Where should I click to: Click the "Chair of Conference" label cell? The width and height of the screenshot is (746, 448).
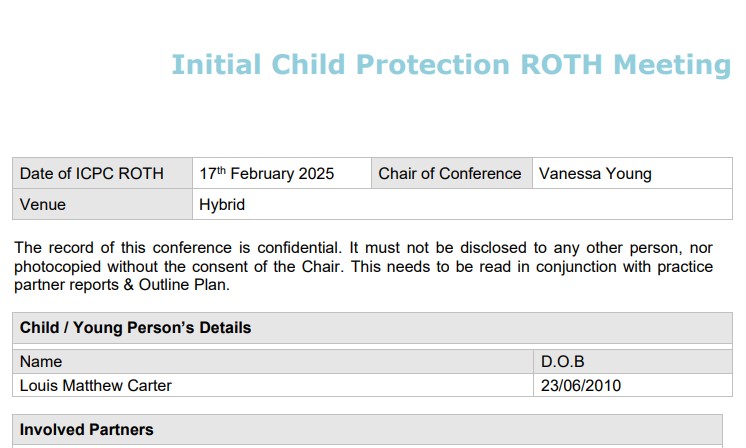point(450,174)
